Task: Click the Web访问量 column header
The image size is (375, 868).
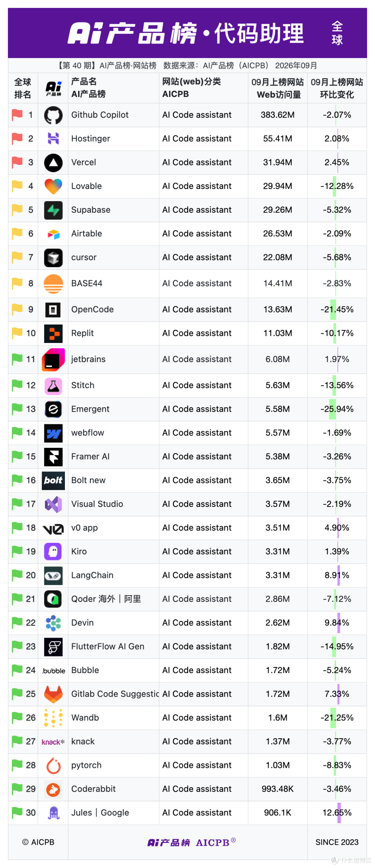Action: (x=277, y=88)
